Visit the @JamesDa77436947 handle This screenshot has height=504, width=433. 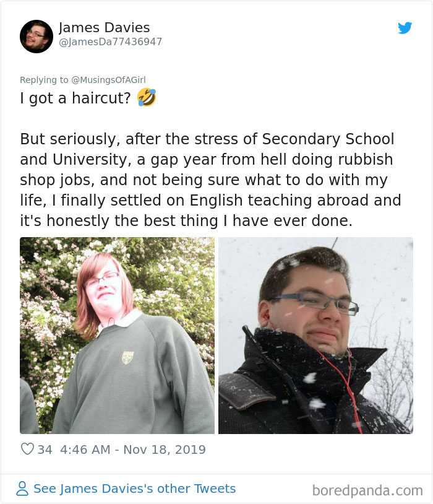tap(110, 41)
